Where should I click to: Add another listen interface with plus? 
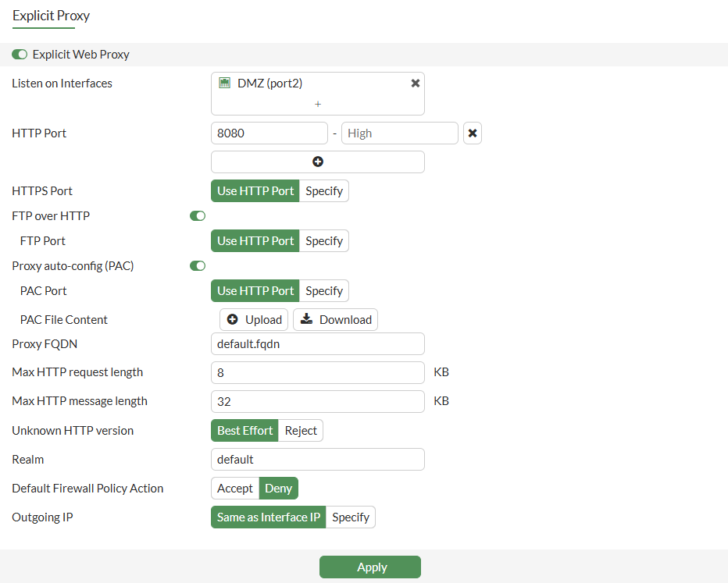[x=318, y=104]
